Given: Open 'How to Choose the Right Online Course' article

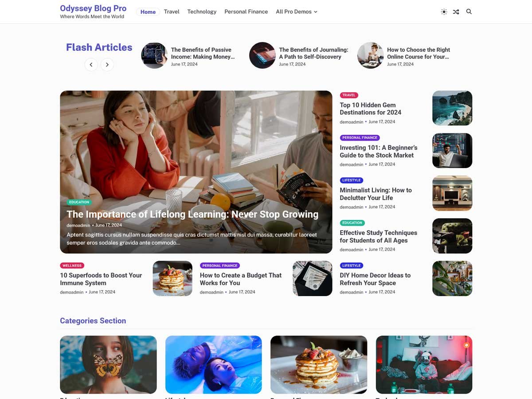Looking at the screenshot, I should tap(419, 53).
